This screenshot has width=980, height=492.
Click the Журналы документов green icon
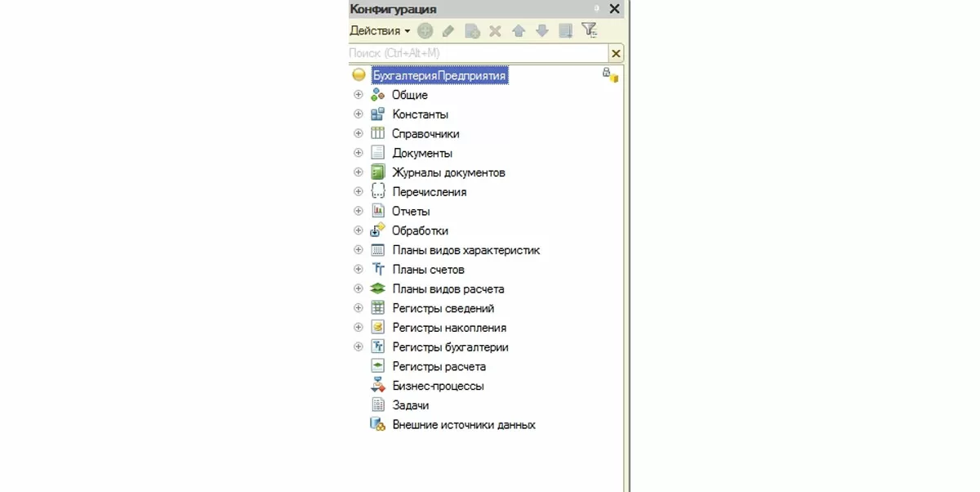377,172
